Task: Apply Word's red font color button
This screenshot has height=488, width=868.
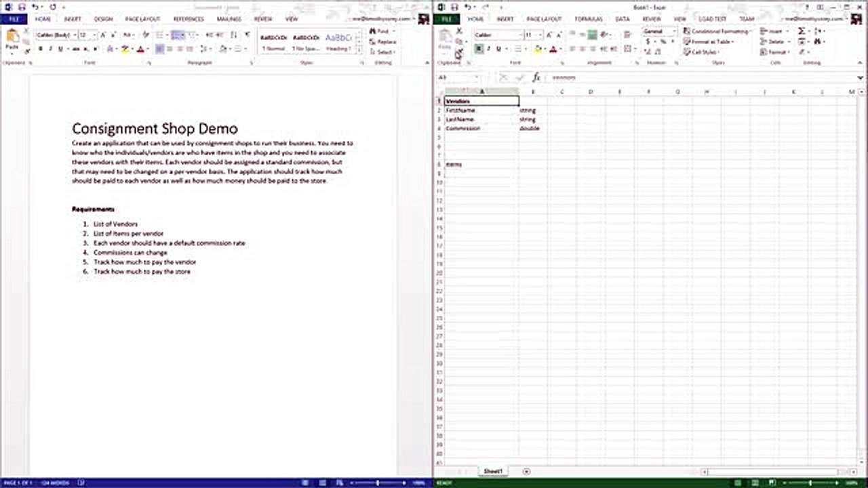Action: 140,49
